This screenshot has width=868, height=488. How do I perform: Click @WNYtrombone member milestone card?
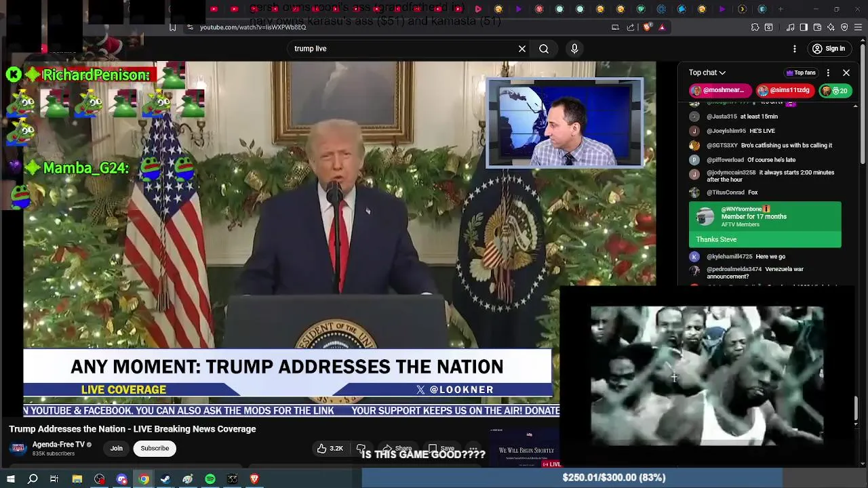click(x=765, y=224)
